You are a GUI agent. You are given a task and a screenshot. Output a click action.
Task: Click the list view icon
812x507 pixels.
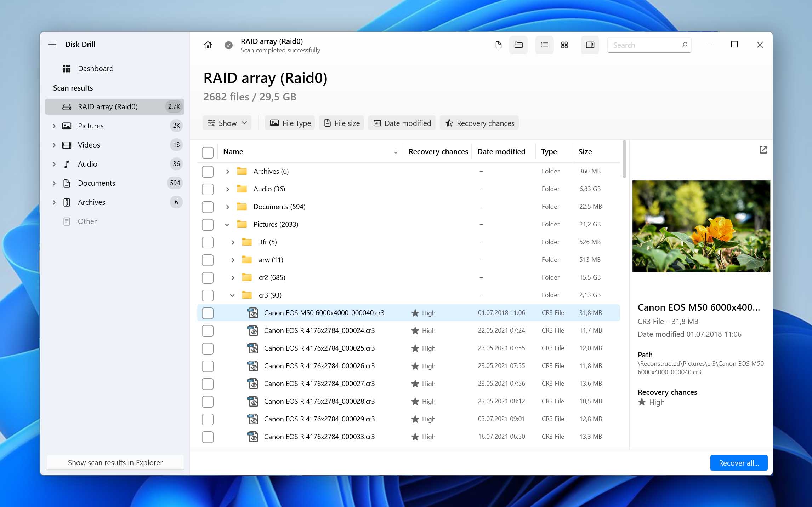[x=543, y=45]
